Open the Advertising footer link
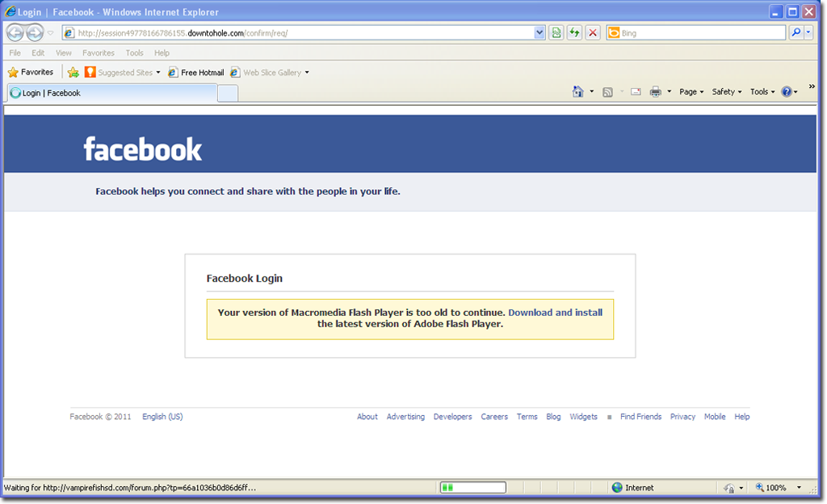The image size is (827, 504). click(x=405, y=417)
